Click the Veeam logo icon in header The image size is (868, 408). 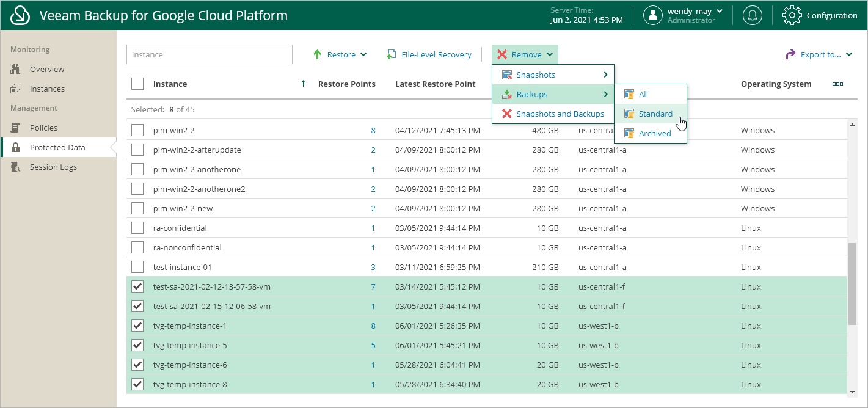[21, 15]
